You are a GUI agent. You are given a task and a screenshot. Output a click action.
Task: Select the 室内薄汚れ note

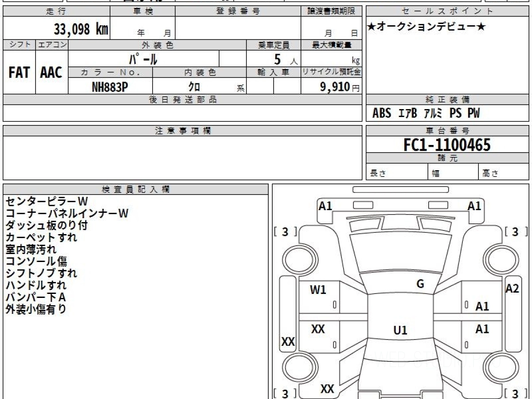pos(31,249)
